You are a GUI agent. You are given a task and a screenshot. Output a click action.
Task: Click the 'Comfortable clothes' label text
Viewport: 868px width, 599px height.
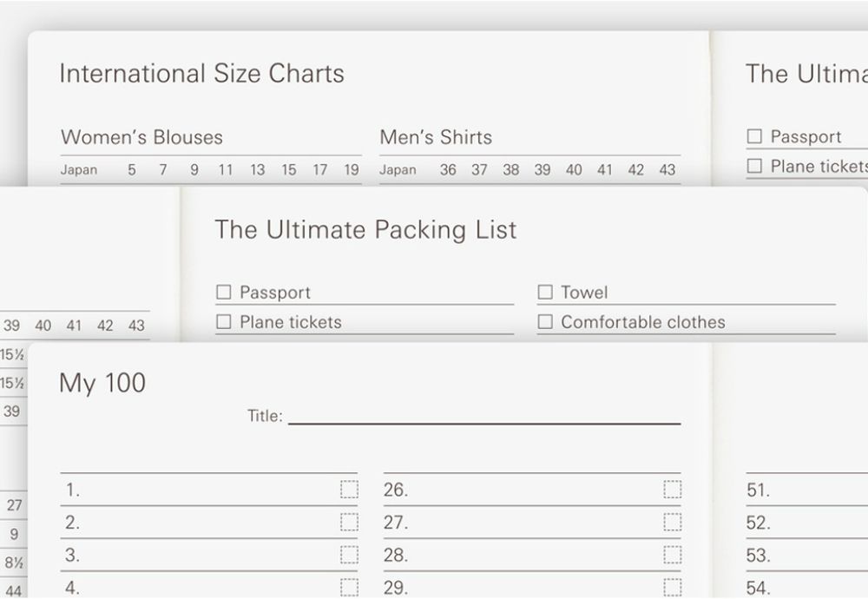(643, 322)
